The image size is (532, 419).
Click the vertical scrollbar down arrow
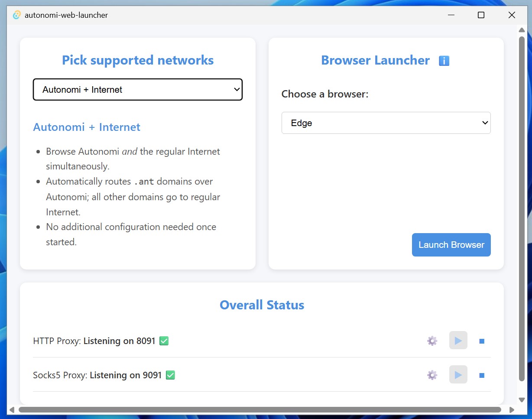pyautogui.click(x=522, y=400)
